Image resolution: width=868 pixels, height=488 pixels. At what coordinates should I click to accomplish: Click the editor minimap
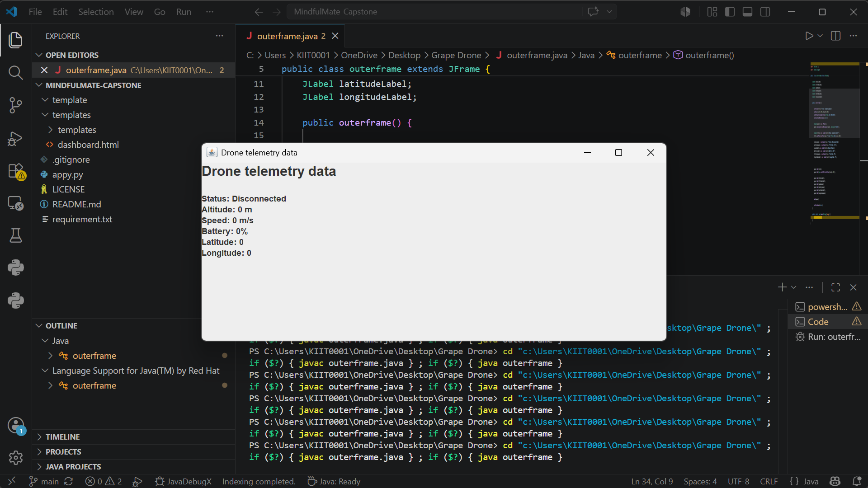(834, 140)
